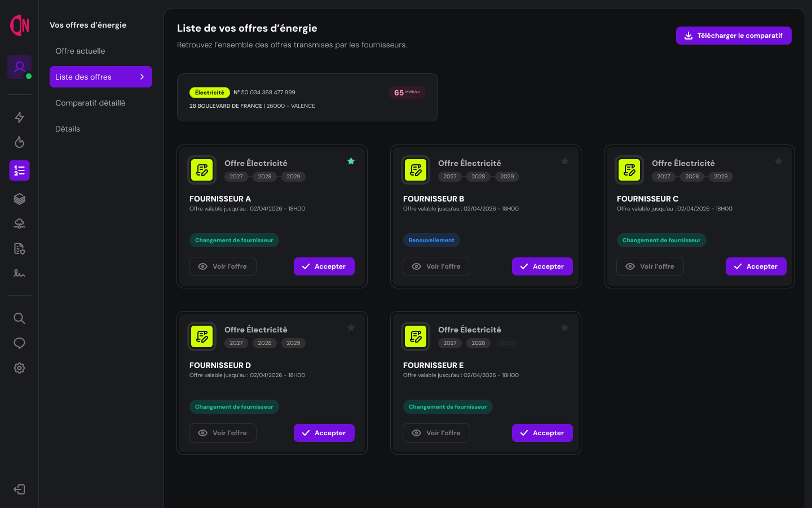Viewport: 812px width, 508px height.
Task: Click the logout icon at bottom left
Action: [x=19, y=489]
